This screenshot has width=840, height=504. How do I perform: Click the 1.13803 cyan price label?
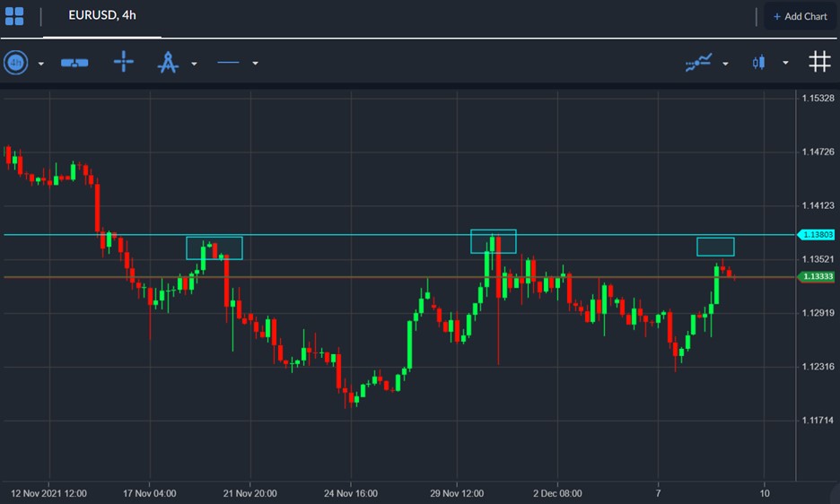816,235
